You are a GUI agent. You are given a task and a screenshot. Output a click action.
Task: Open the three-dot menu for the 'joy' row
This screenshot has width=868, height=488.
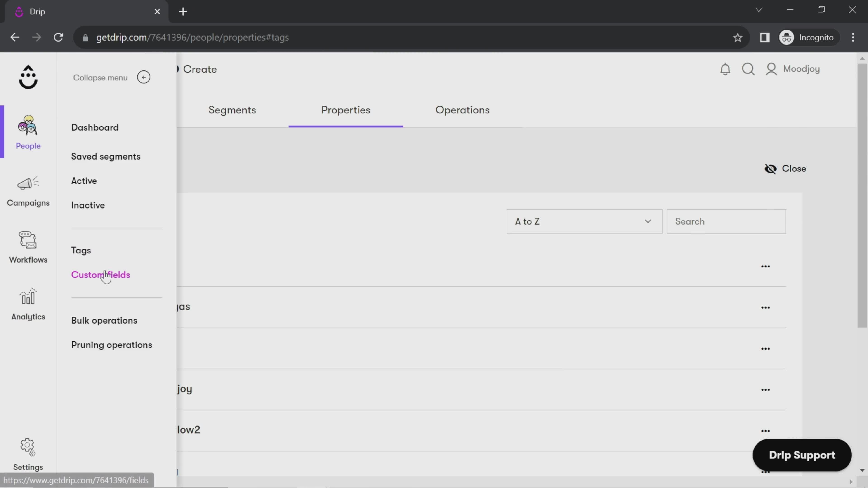tap(766, 390)
